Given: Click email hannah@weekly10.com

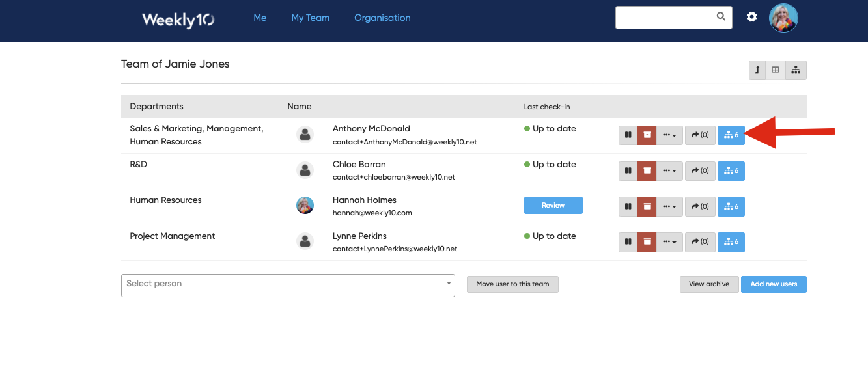Looking at the screenshot, I should click(372, 213).
